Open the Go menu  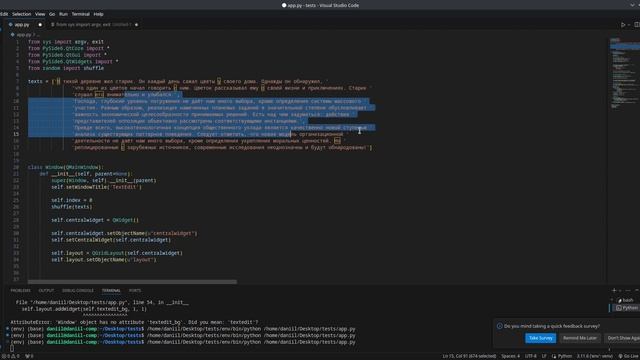coord(52,14)
